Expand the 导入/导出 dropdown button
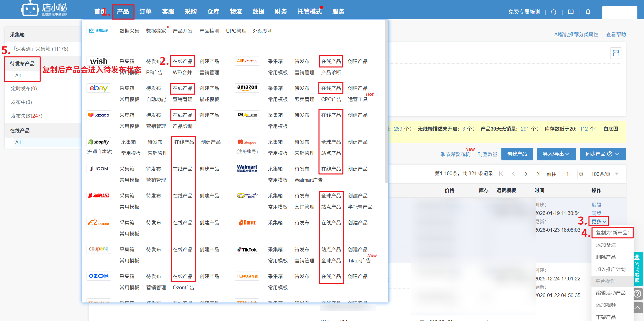644x321 pixels. pyautogui.click(x=556, y=154)
